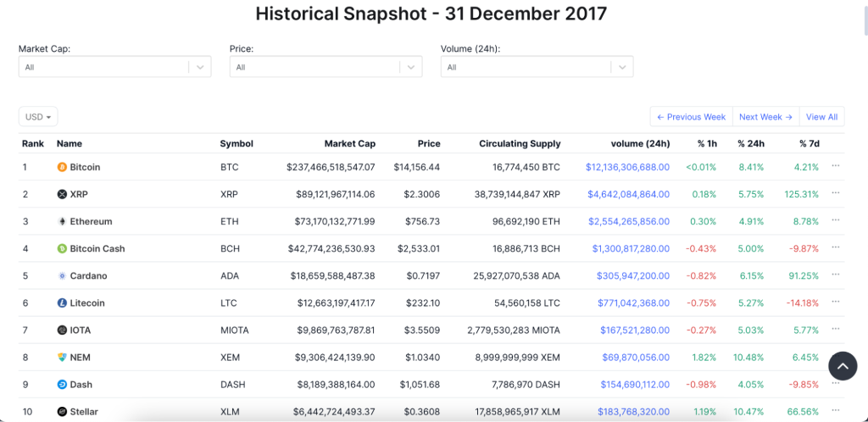Click the View All button
Image resolution: width=868 pixels, height=422 pixels.
(x=821, y=117)
